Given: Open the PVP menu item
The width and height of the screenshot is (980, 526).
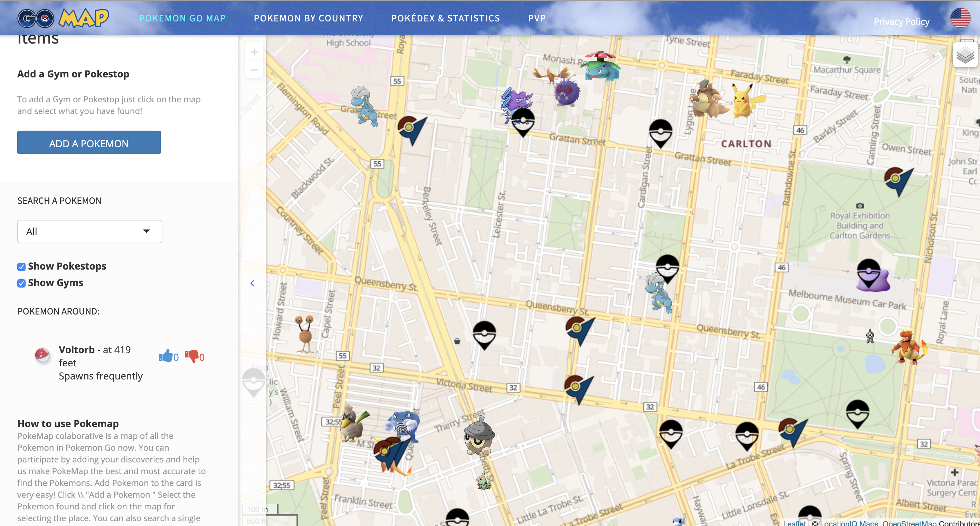Looking at the screenshot, I should pyautogui.click(x=537, y=18).
